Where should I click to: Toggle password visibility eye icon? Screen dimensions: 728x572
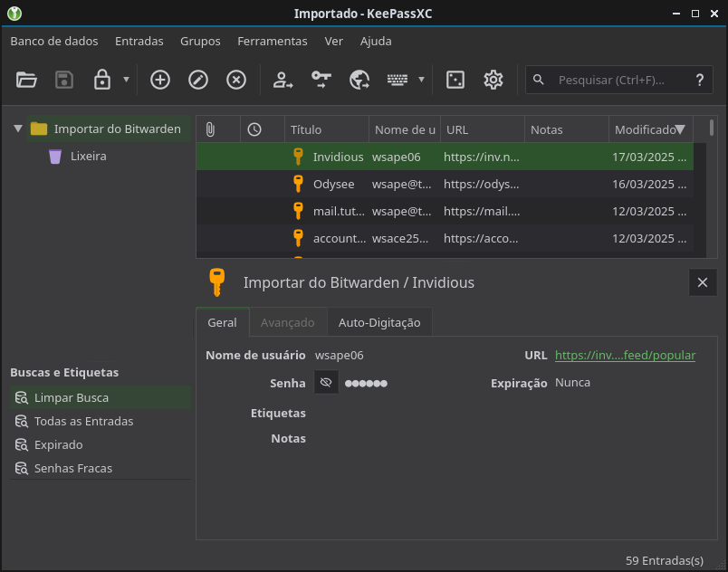pyautogui.click(x=326, y=382)
